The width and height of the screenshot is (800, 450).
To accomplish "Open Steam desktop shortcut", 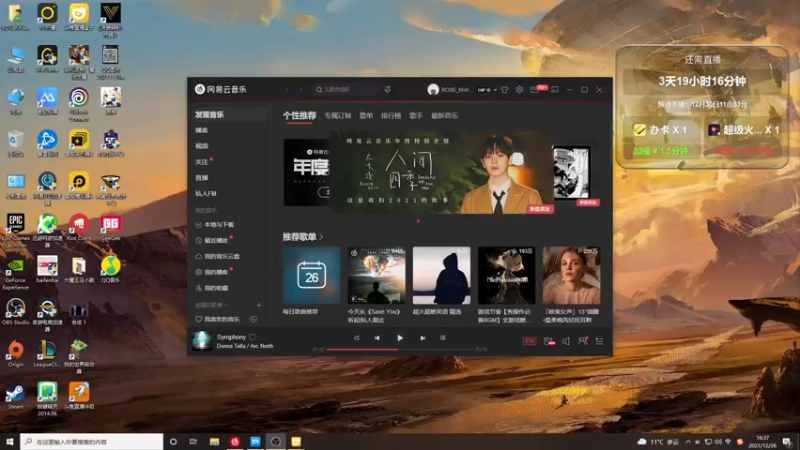I will [x=15, y=396].
